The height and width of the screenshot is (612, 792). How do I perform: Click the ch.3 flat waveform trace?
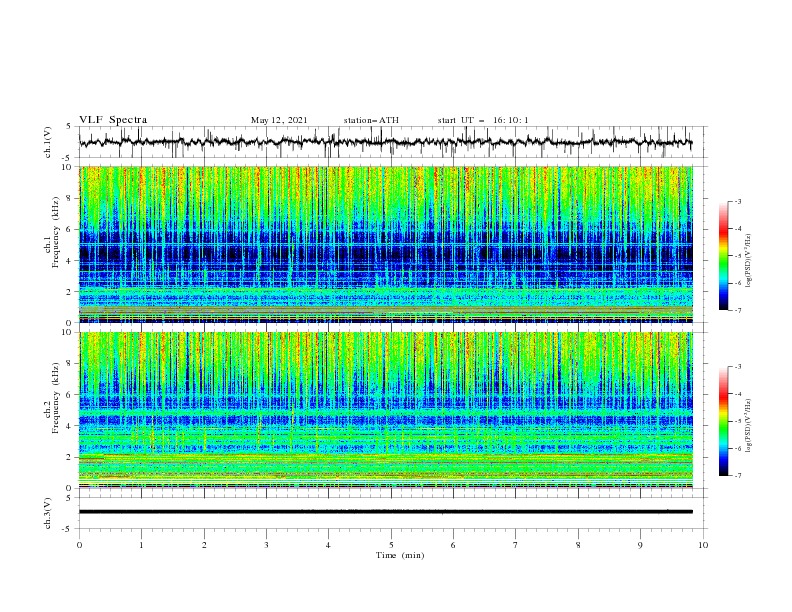(385, 512)
